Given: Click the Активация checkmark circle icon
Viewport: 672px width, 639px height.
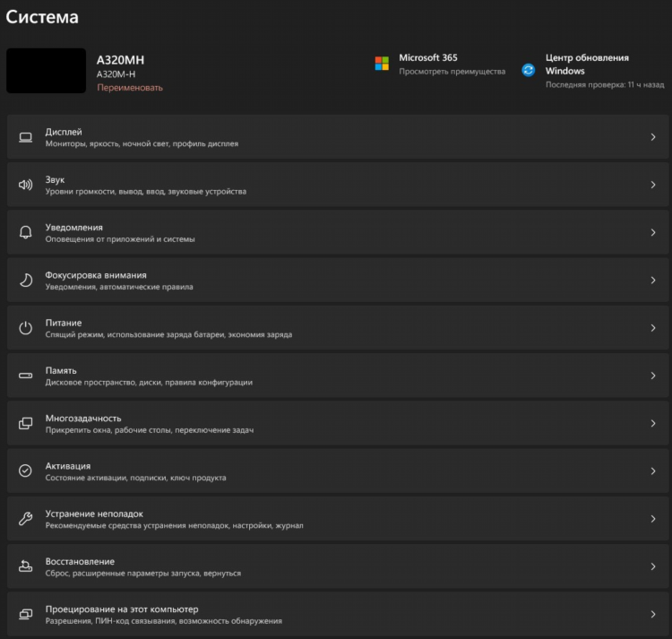Looking at the screenshot, I should [x=25, y=471].
